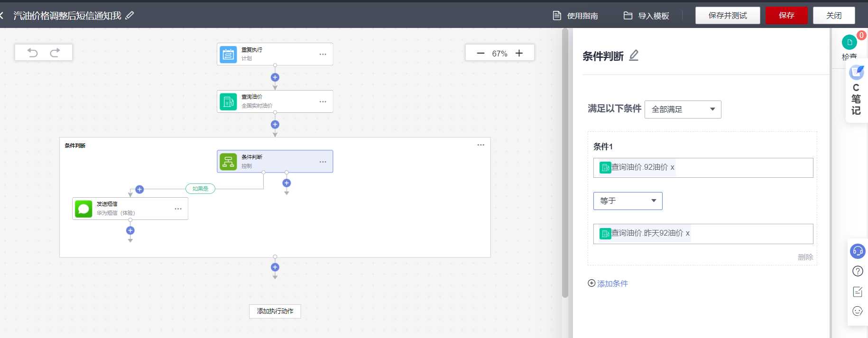
Task: Open more options on 重复执行 node
Action: [323, 55]
